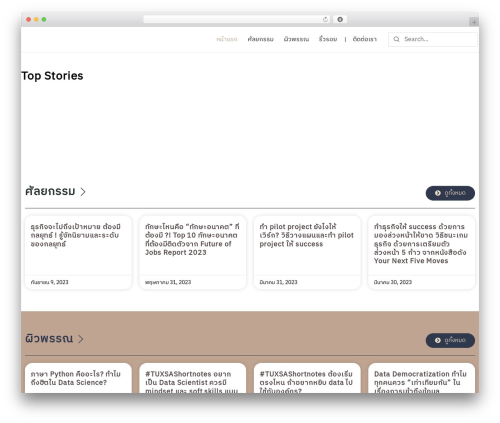Click the ดูทั้งหมด button in ผิวพรรณ section
The image size is (500, 423).
click(x=450, y=340)
